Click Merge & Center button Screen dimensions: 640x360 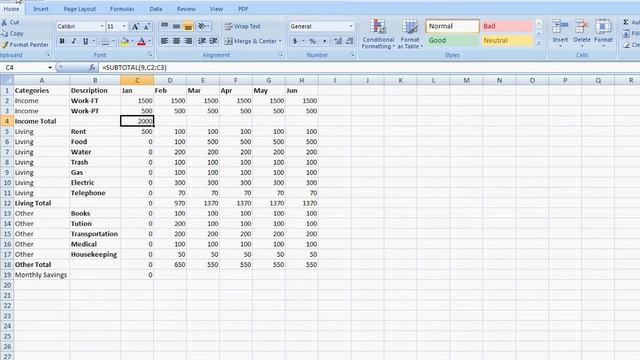coord(253,41)
